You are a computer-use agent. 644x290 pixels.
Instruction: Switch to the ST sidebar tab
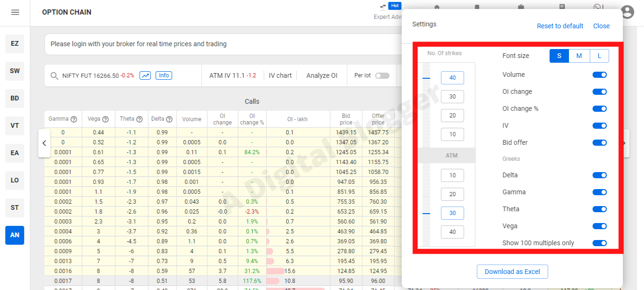tap(15, 207)
